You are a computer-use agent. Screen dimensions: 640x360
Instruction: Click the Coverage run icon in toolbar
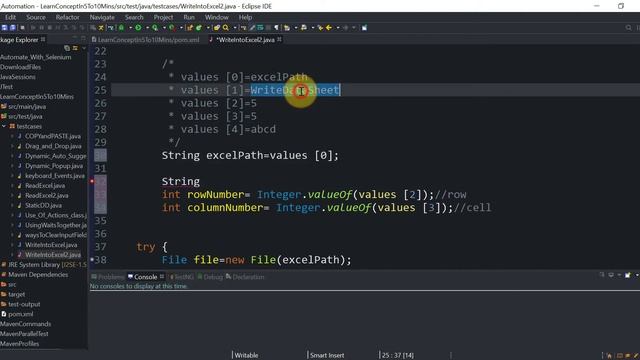pyautogui.click(x=155, y=28)
